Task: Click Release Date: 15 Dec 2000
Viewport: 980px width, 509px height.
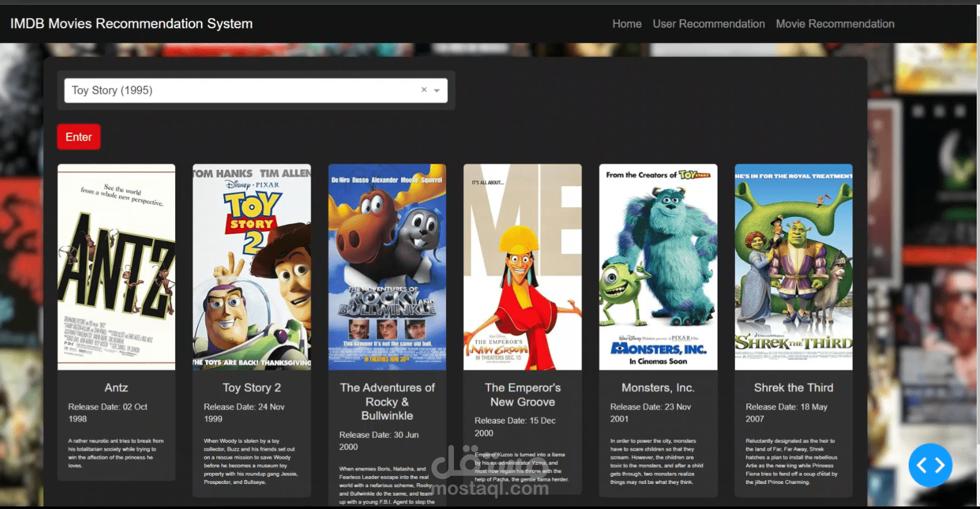Action: click(x=515, y=427)
